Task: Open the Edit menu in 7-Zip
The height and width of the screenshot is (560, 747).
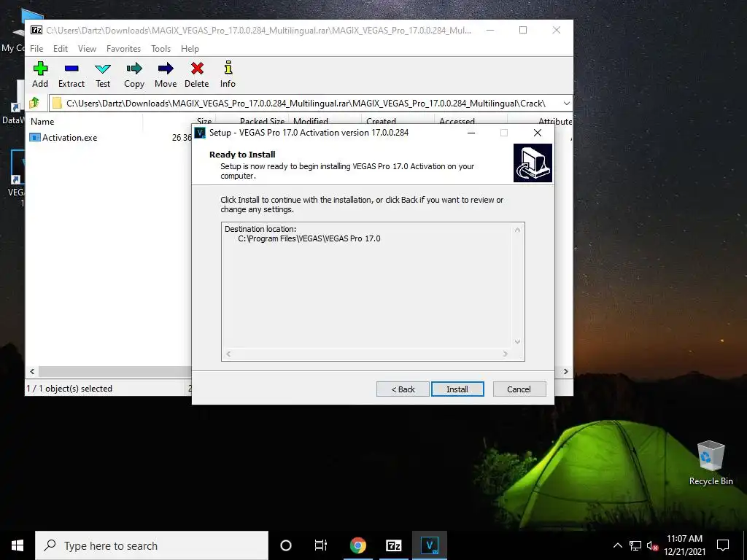Action: 60,49
